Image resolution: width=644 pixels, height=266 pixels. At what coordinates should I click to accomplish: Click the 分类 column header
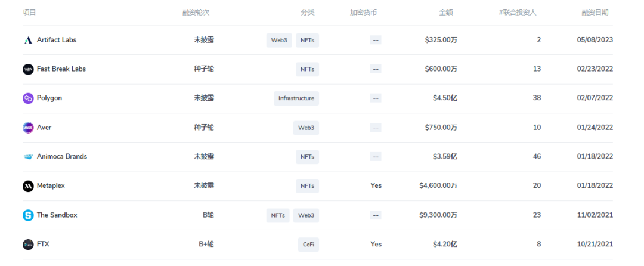tap(308, 13)
